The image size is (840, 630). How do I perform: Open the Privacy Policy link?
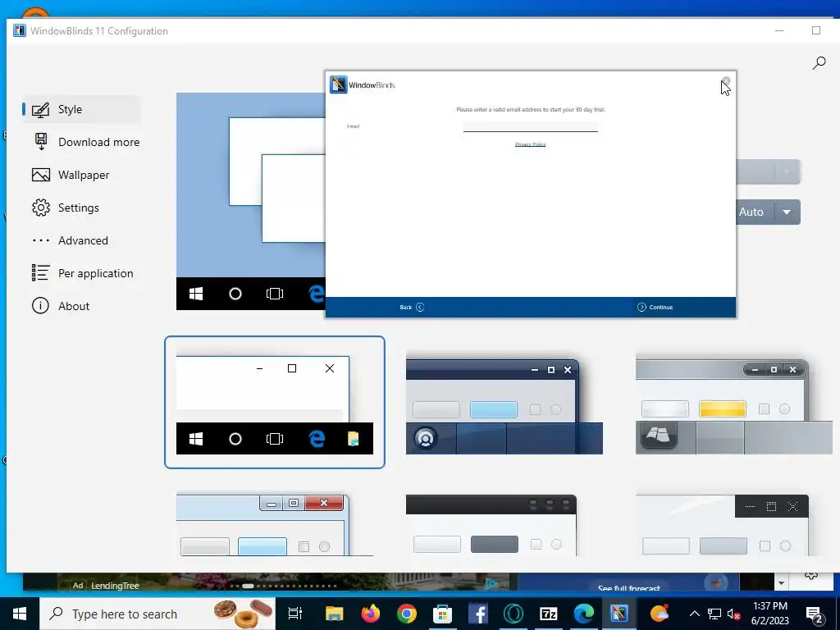tap(531, 144)
